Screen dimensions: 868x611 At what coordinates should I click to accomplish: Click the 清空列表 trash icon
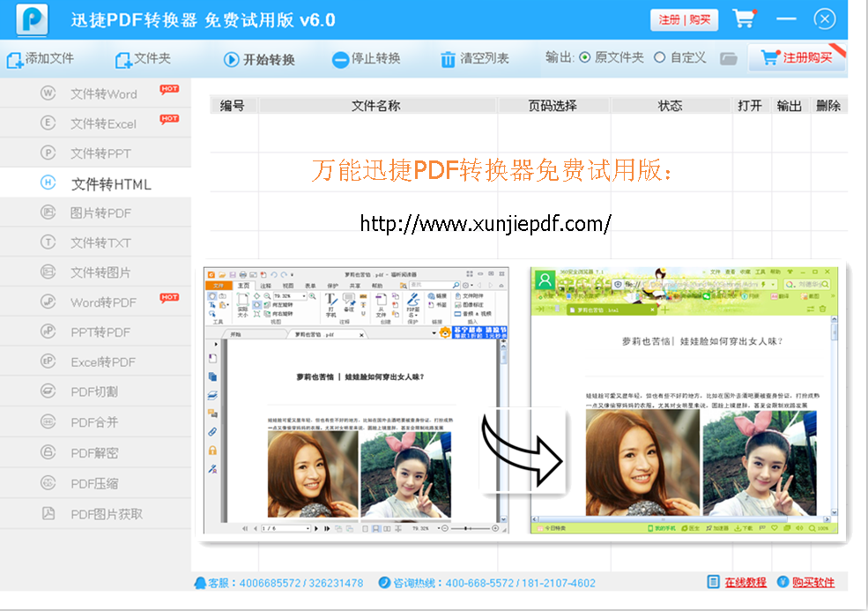tap(448, 59)
